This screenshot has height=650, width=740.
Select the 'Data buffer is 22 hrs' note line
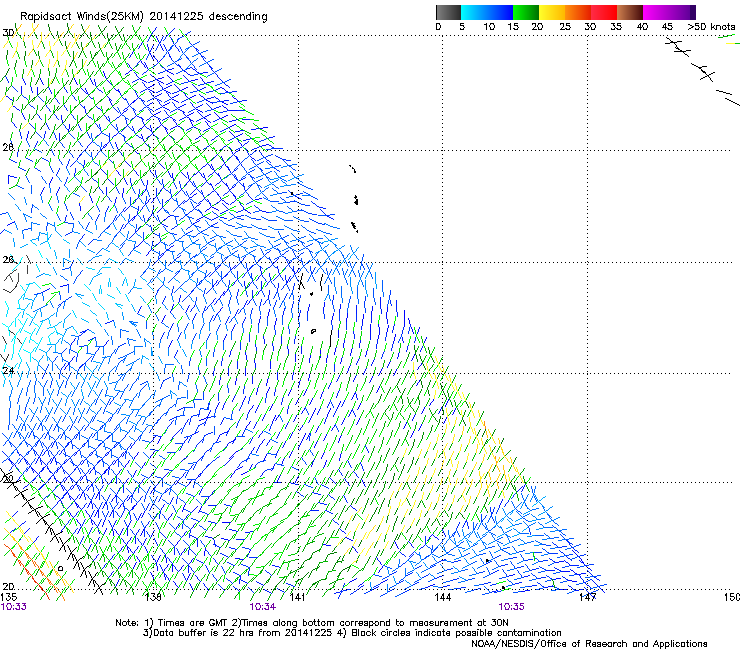click(x=352, y=633)
